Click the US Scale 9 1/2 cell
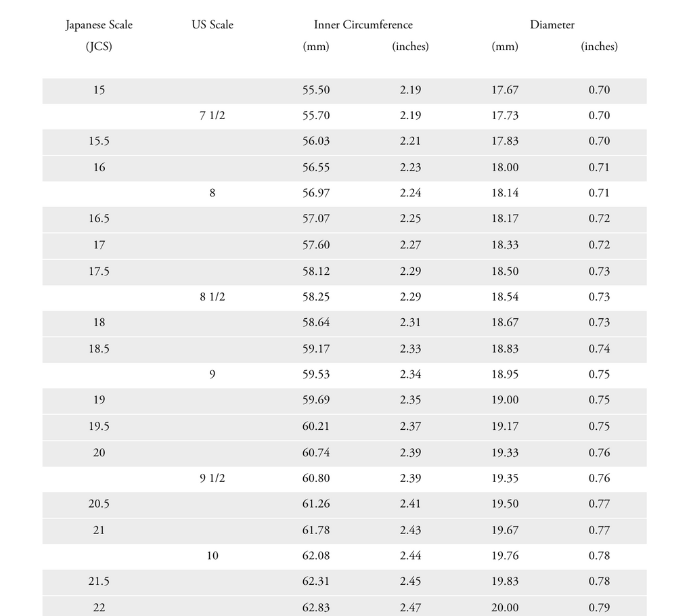The image size is (693, 616). click(x=212, y=479)
